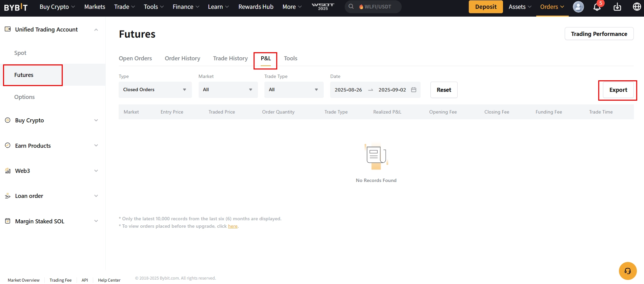This screenshot has height=284, width=644.
Task: Click the search magnifier icon
Action: coord(351,6)
